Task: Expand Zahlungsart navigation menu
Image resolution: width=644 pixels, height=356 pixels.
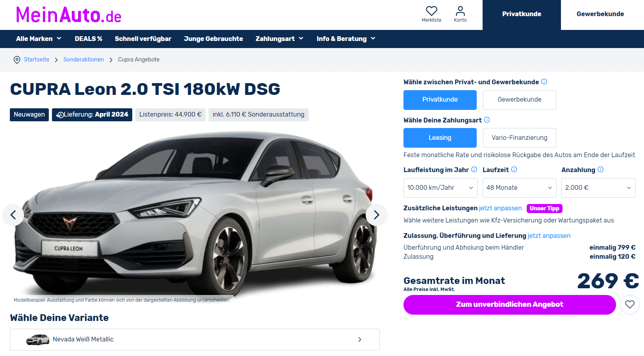Action: [279, 39]
